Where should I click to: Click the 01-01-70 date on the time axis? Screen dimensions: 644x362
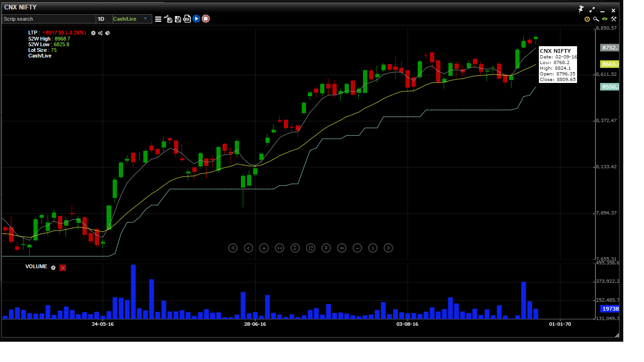click(560, 324)
